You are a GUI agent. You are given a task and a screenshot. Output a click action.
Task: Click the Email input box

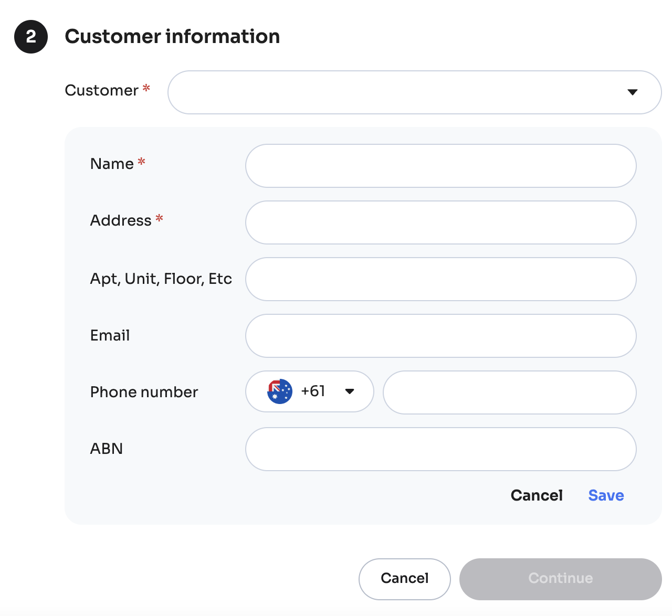click(440, 336)
